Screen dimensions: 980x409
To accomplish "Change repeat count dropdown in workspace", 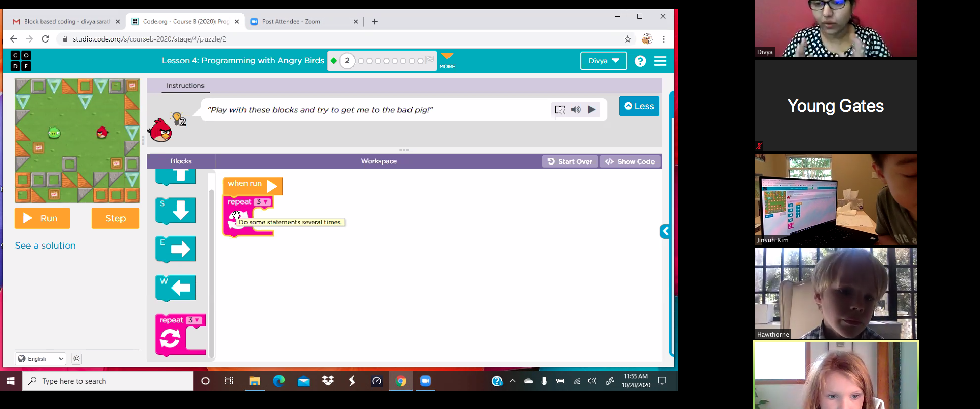I will 262,202.
